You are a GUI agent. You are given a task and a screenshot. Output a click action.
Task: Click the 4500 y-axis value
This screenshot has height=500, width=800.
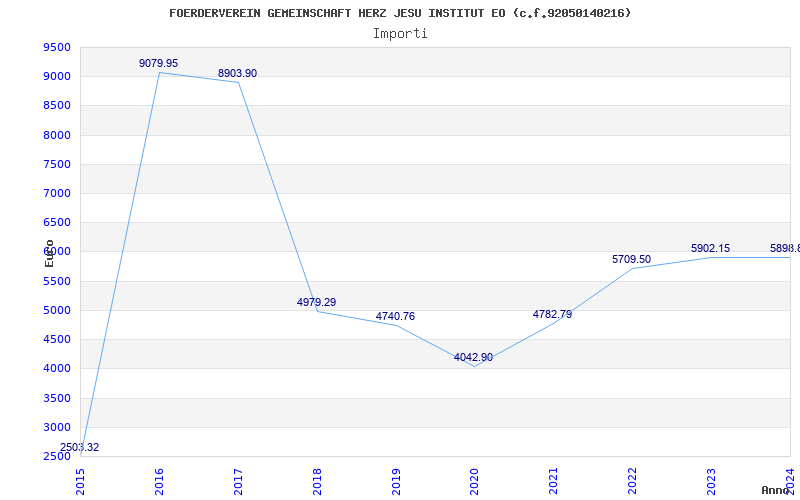pos(57,339)
